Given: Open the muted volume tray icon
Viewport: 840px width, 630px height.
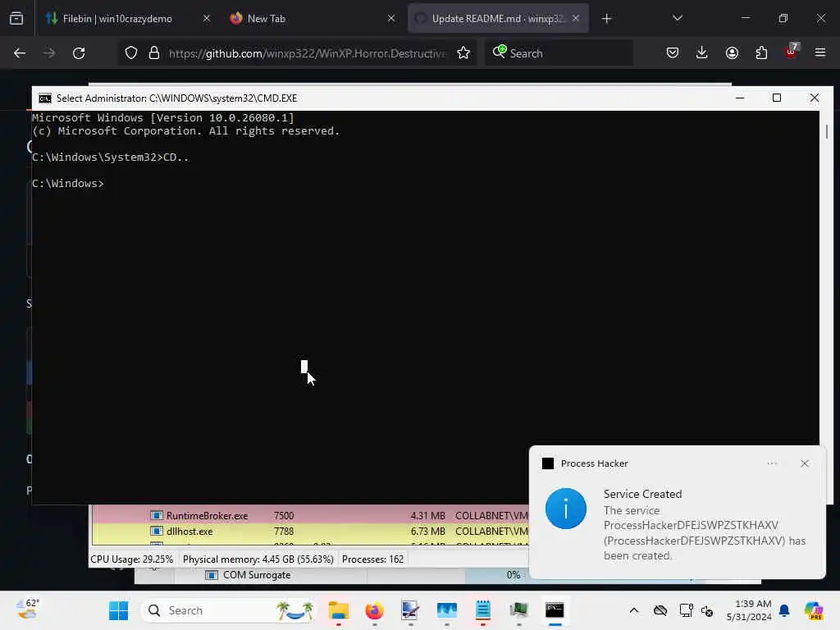Looking at the screenshot, I should 707,610.
